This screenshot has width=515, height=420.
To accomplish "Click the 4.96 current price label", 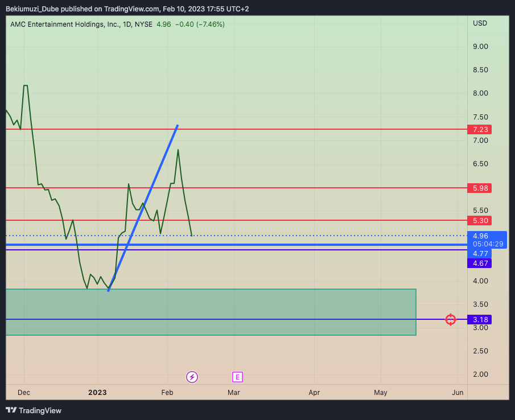I will coord(480,236).
